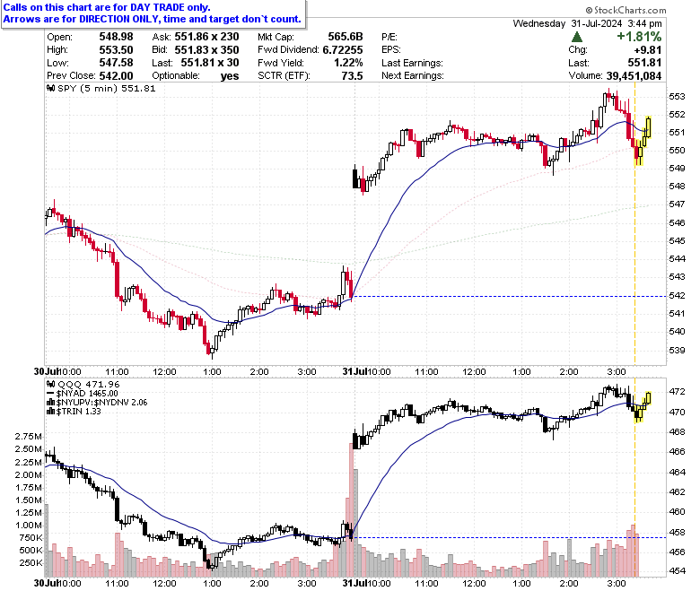The width and height of the screenshot is (700, 591).
Task: Click the Bid quote 551.83 x 350
Action: (x=206, y=49)
